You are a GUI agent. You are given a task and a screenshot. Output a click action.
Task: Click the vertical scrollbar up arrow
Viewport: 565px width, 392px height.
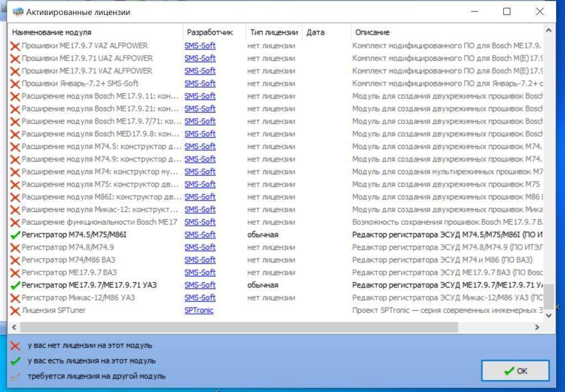click(x=549, y=30)
